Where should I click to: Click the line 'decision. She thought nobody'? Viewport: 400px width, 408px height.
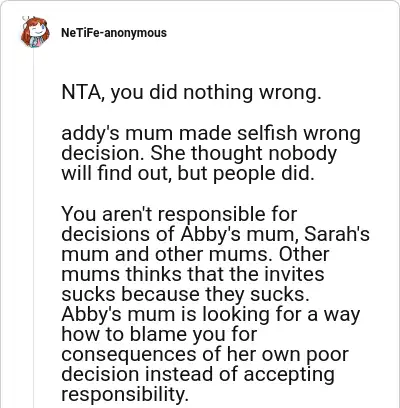(199, 153)
